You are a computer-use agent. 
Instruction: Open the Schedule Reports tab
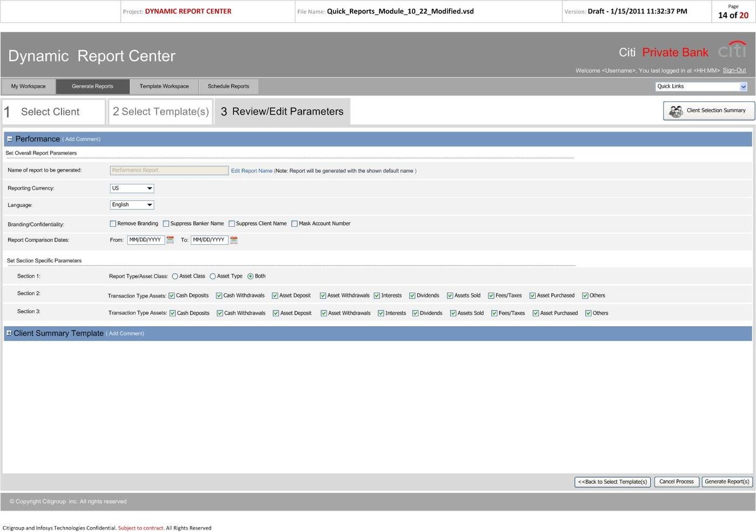[228, 86]
